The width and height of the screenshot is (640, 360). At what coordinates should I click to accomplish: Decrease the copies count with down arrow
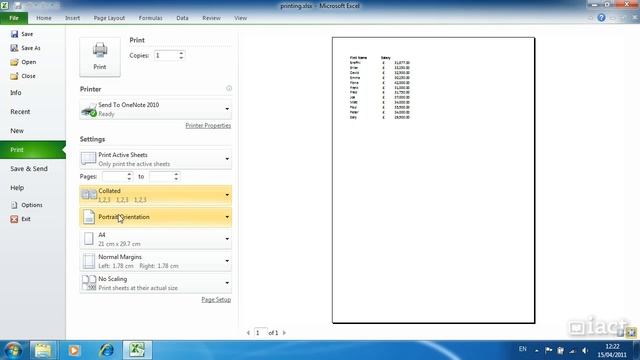pos(181,58)
